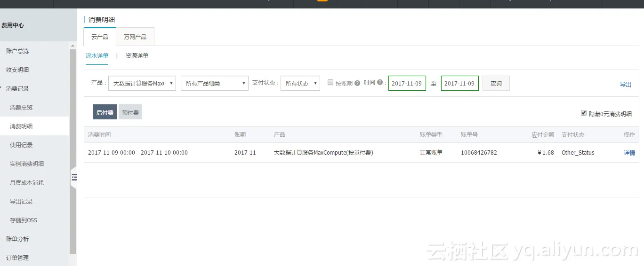Click the 正常账单 cell
The height and width of the screenshot is (266, 644).
(431, 153)
